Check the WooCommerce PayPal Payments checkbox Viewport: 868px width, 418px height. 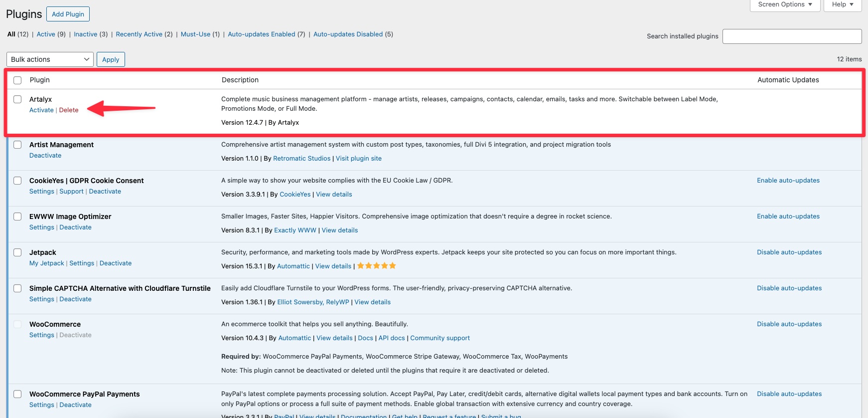pos(17,394)
